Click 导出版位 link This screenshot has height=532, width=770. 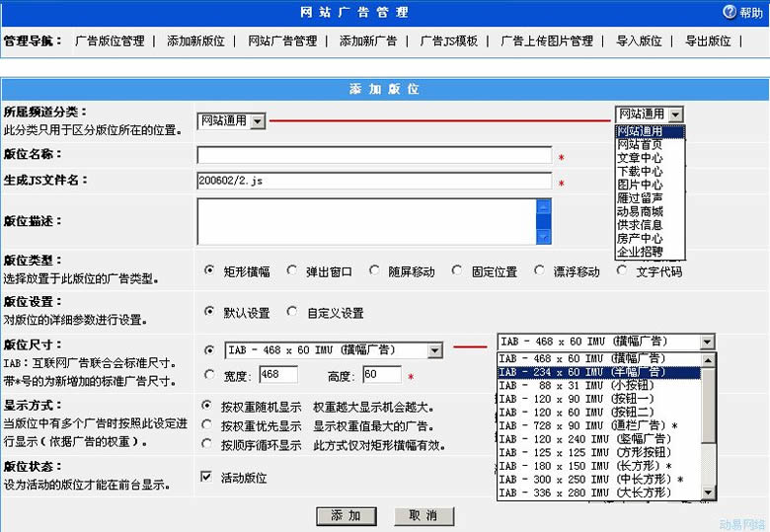708,40
